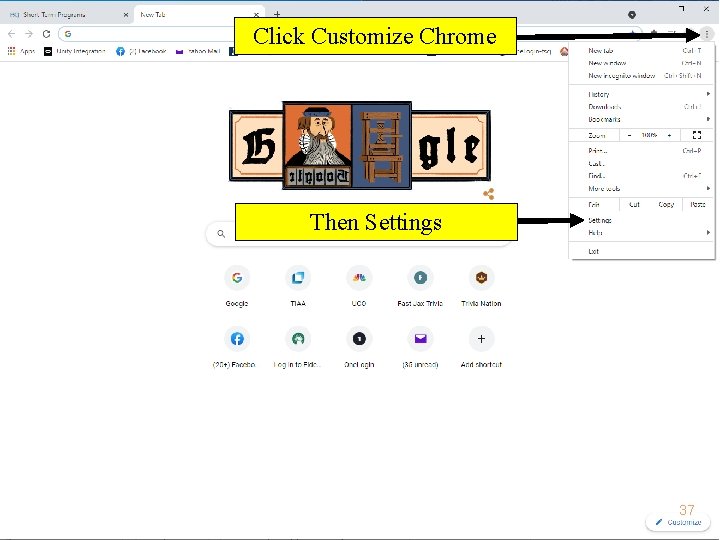Click the Add shortcut plus tile

[x=481, y=348]
